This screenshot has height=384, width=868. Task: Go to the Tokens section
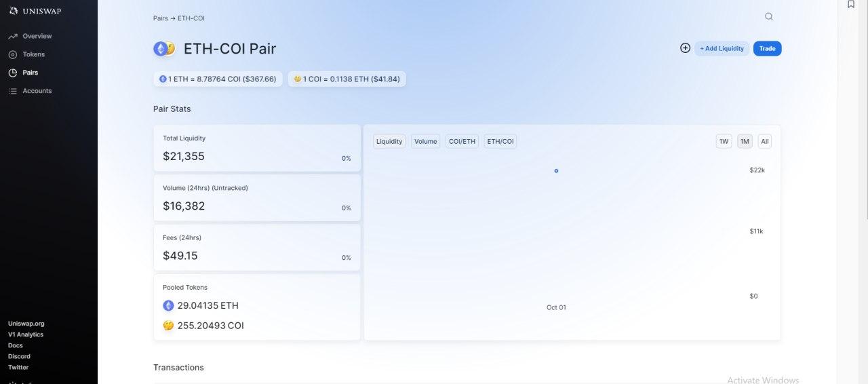click(x=33, y=54)
